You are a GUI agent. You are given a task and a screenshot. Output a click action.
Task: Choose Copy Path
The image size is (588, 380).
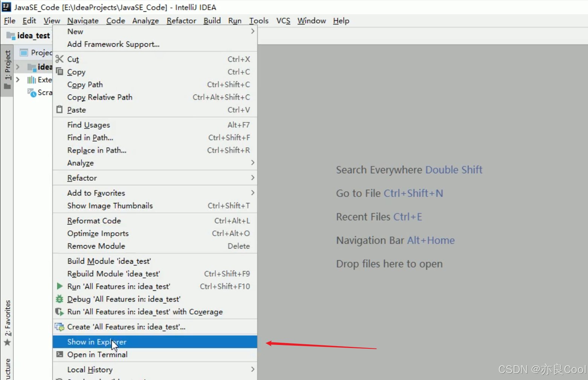[155, 84]
